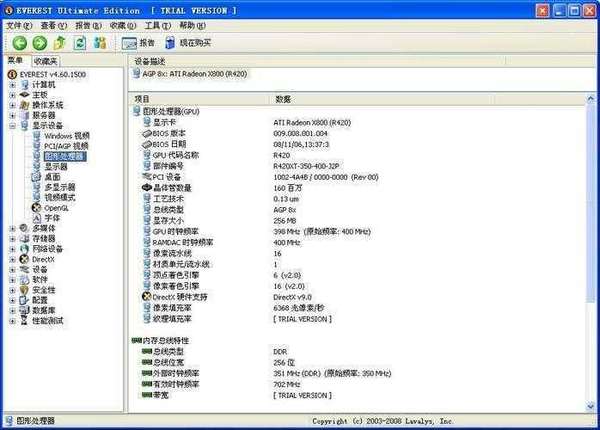Click the 主板 motherboard icon
Screen dimensions: 600x430
[25, 95]
